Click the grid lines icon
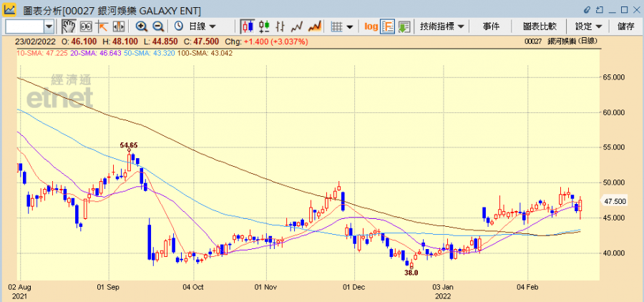Screen dimensions: 644x302 pos(337,26)
